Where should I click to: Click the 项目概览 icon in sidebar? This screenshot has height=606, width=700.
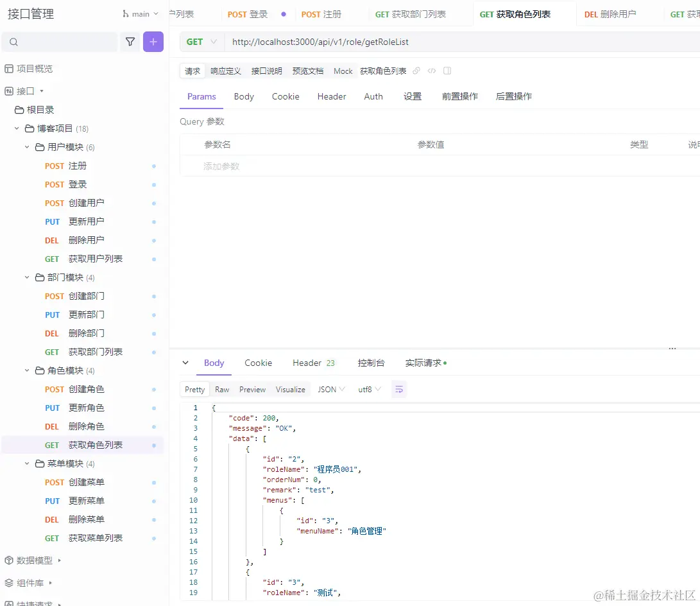click(x=9, y=69)
